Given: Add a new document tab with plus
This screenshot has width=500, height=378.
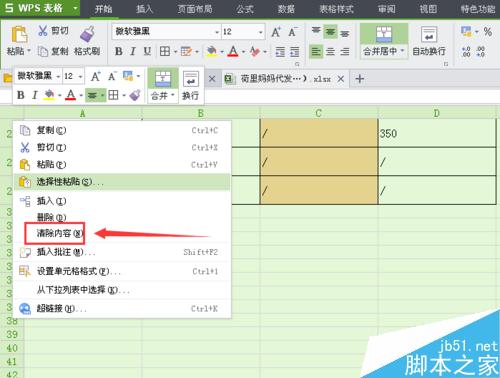Looking at the screenshot, I should click(x=359, y=79).
